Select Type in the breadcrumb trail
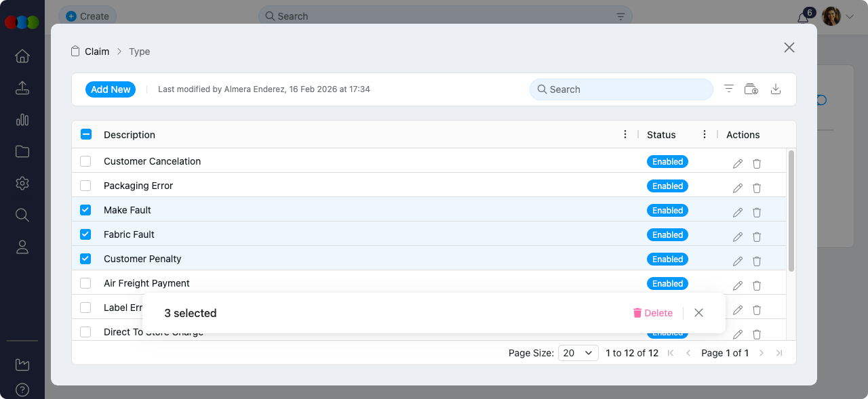The width and height of the screenshot is (868, 399). [139, 51]
